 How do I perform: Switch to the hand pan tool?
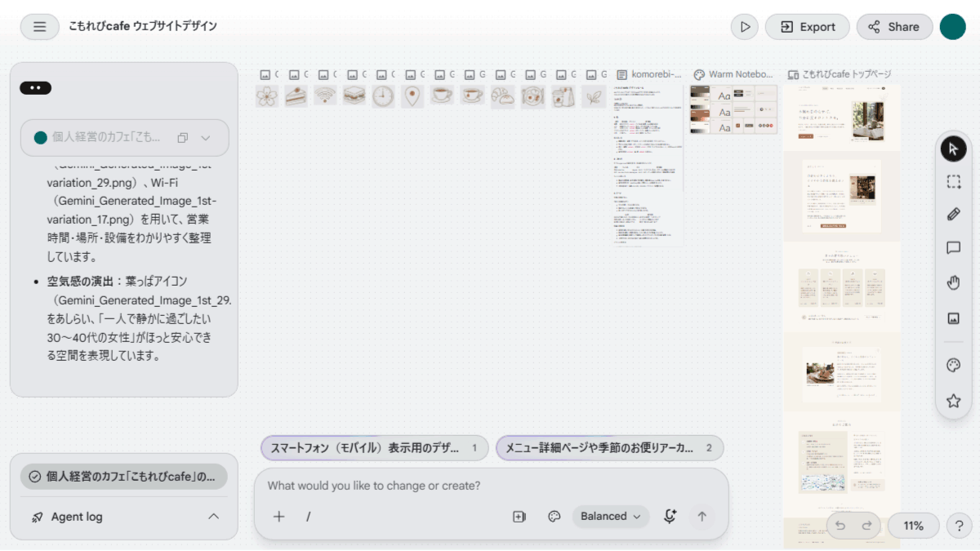coord(953,283)
